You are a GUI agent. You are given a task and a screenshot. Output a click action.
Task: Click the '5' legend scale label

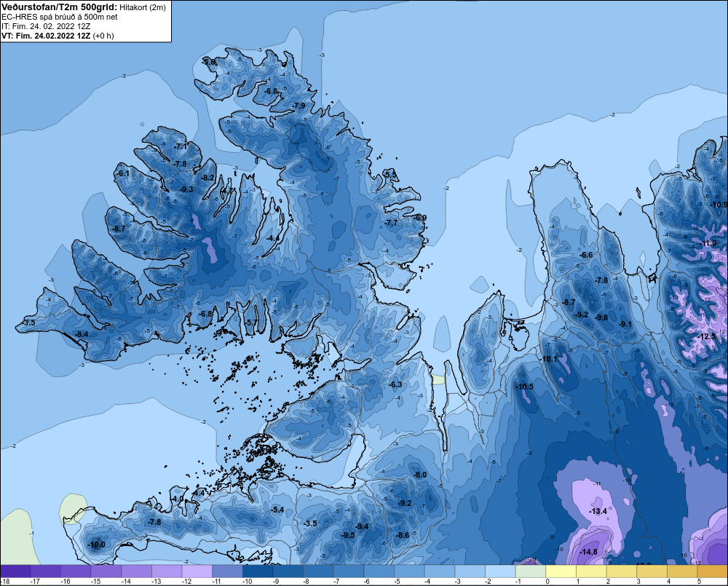[x=699, y=582]
